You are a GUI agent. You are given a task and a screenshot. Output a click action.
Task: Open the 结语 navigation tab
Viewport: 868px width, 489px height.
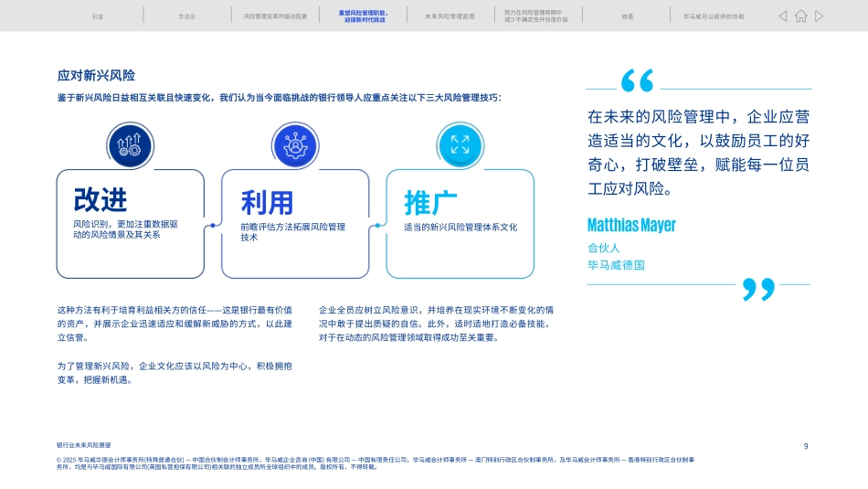627,16
